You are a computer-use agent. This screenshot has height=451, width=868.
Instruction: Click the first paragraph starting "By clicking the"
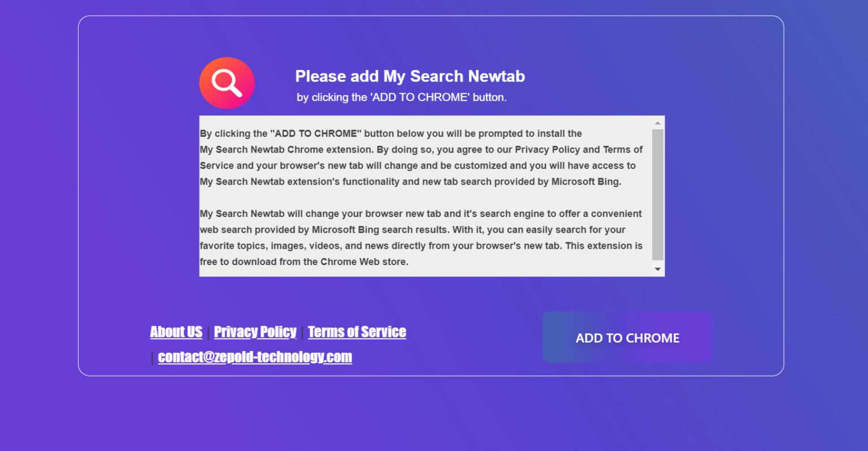[420, 158]
